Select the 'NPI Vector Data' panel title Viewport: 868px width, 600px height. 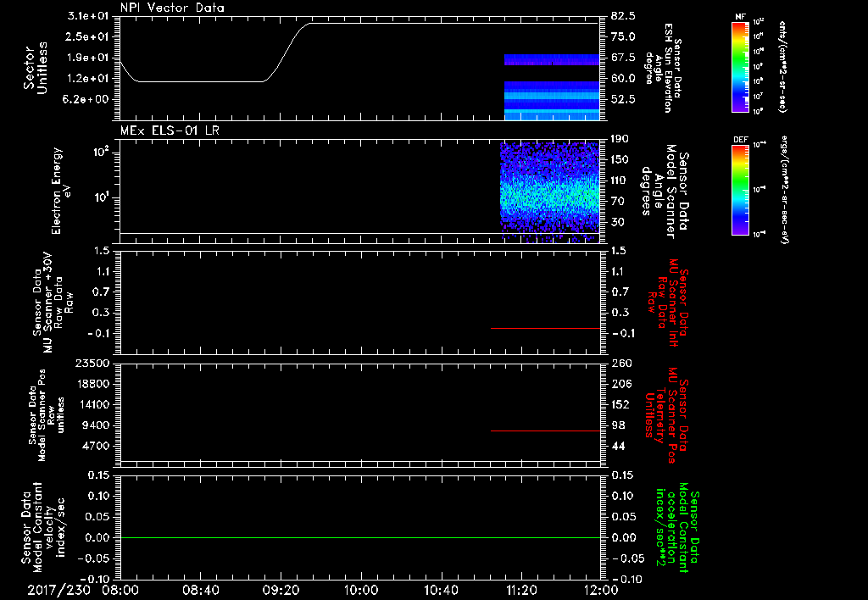click(172, 8)
